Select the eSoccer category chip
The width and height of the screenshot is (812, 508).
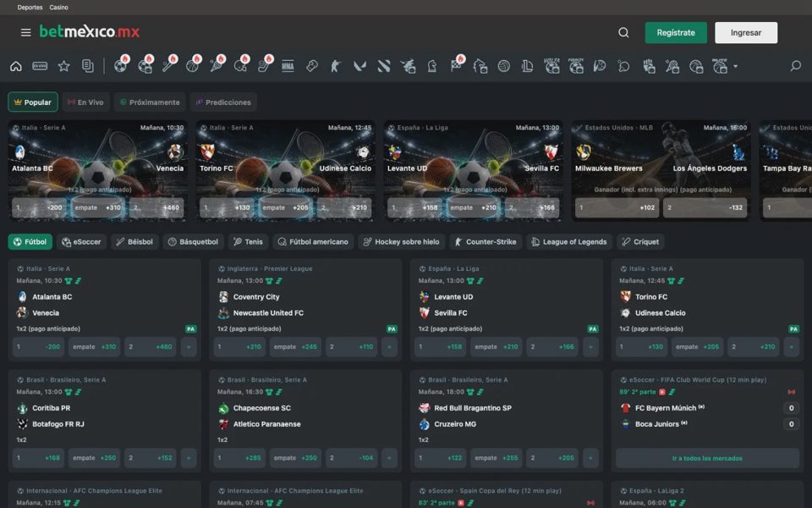81,241
